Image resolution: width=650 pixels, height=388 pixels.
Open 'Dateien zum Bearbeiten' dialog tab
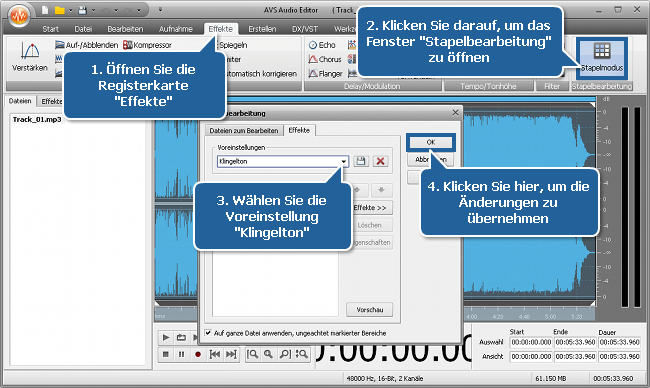[x=244, y=130]
